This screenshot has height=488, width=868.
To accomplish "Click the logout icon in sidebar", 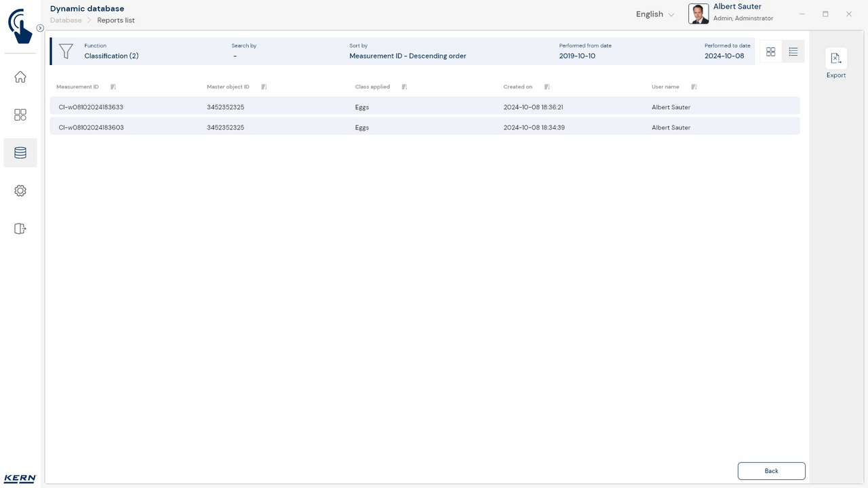I will 20,229.
